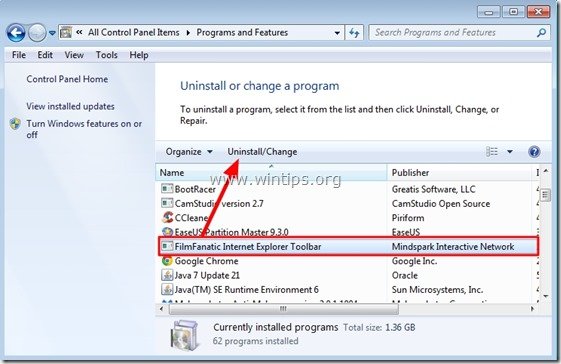Click vertical scrollbar thumb
This screenshot has width=561, height=364.
545,195
